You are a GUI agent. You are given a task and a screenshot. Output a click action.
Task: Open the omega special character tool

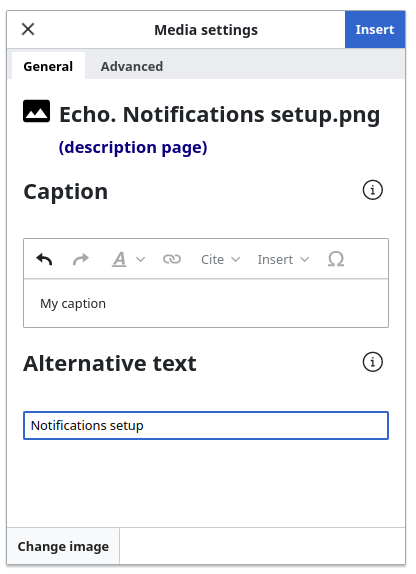tap(336, 259)
